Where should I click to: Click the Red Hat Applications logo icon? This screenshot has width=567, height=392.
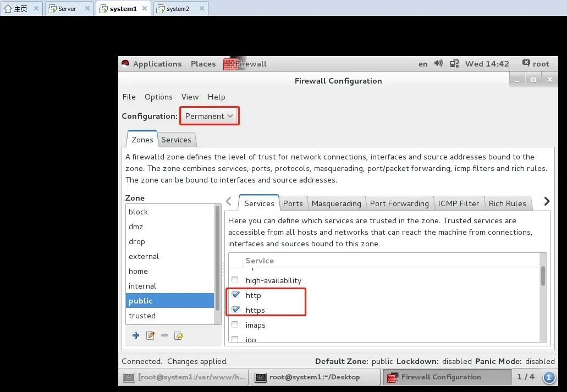pos(125,64)
